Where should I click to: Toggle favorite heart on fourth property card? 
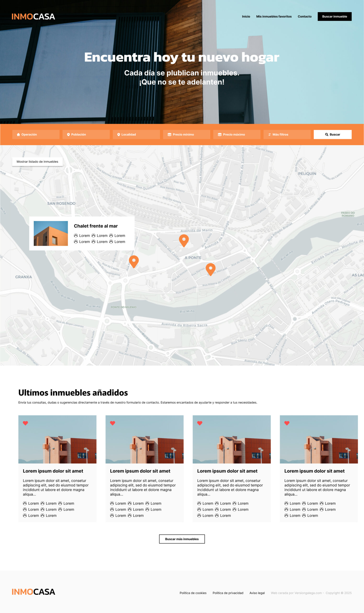tap(287, 423)
